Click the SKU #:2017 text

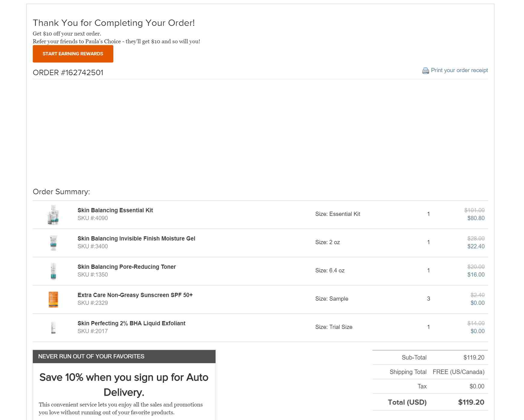point(93,331)
